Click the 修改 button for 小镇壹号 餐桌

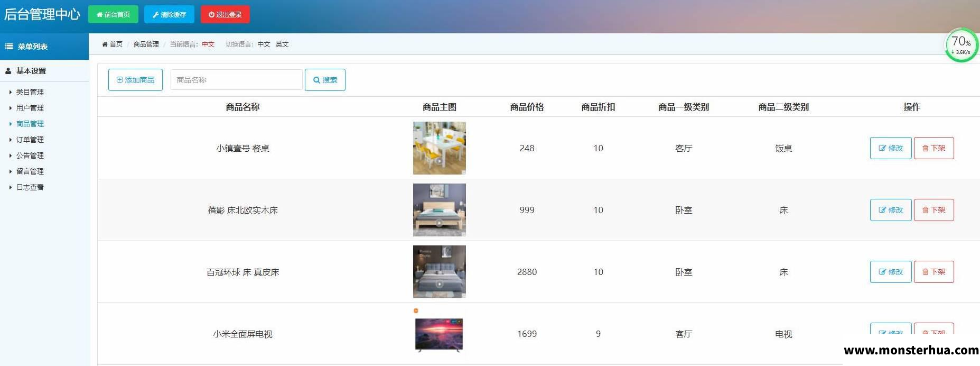click(891, 148)
